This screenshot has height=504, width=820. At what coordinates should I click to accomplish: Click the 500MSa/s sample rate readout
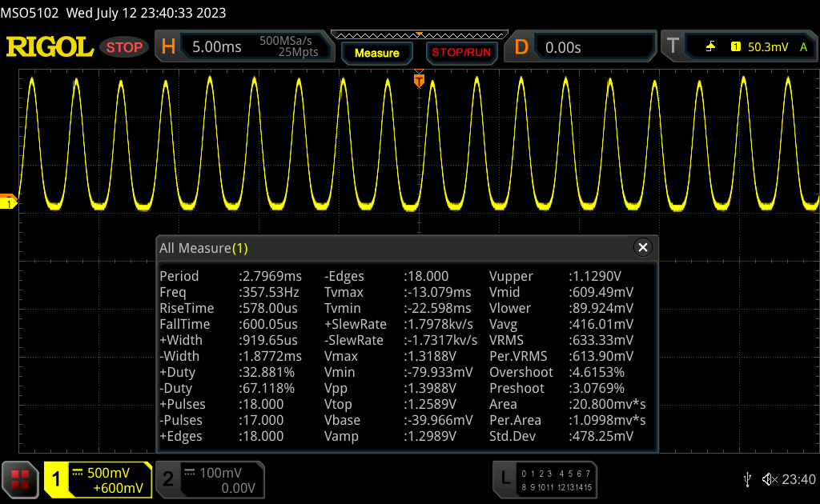286,41
